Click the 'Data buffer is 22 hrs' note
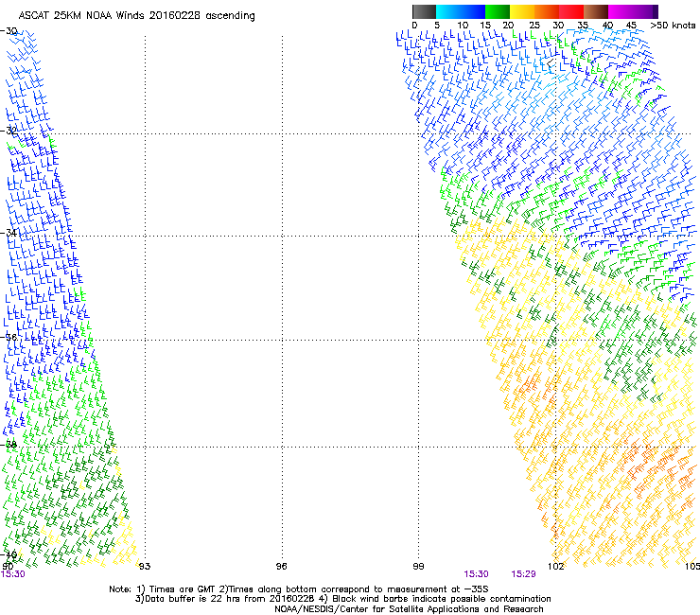Screen dimensions: 700x615 tap(342, 599)
